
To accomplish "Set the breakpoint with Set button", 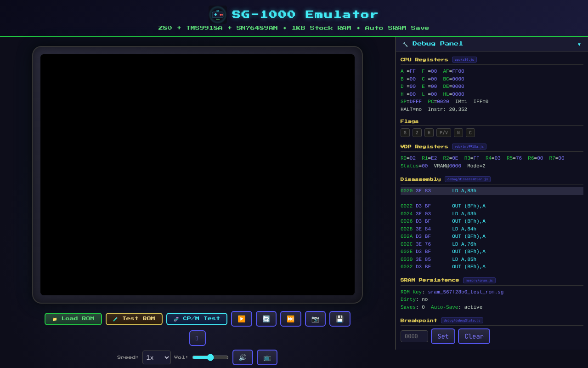I will 443,336.
